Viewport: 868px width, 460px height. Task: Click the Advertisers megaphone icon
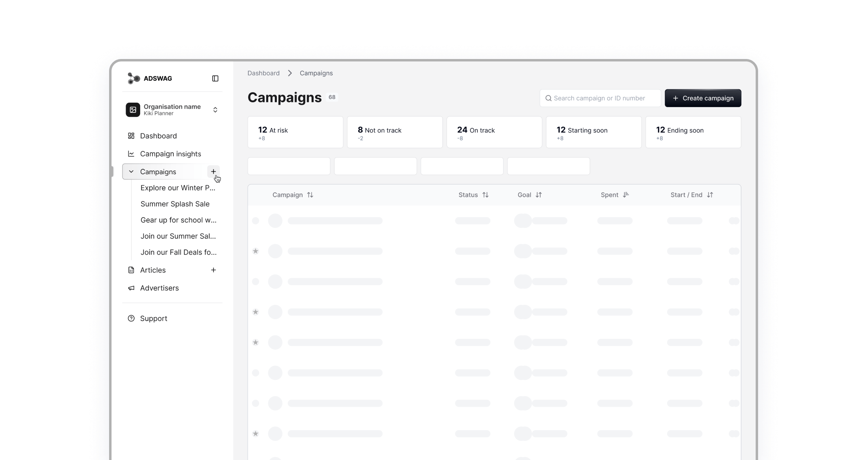[131, 288]
